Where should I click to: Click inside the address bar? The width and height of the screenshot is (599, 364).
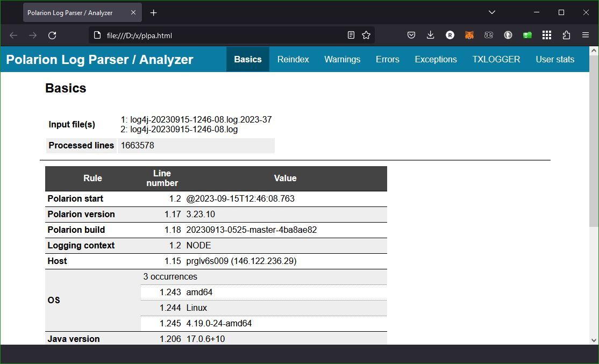[x=215, y=35]
